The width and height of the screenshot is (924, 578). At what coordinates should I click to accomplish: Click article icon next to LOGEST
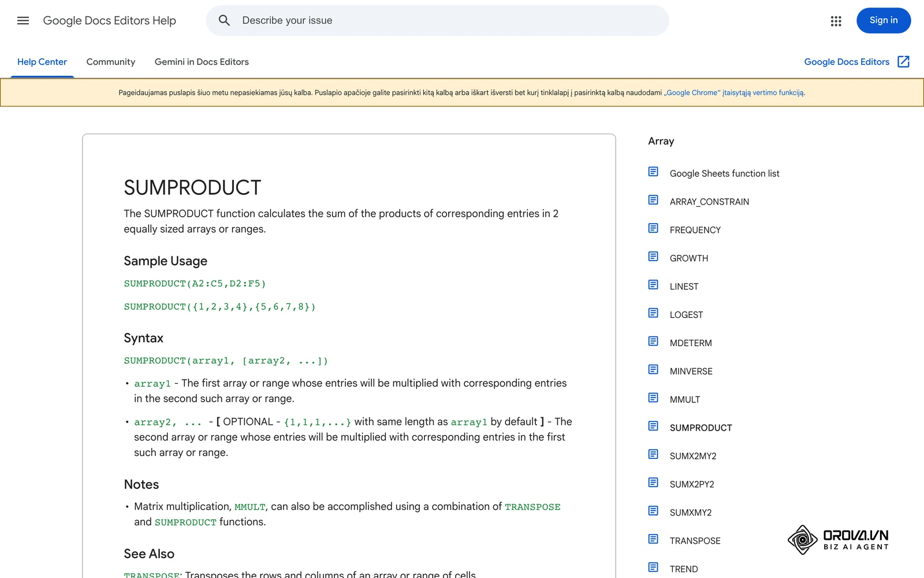tap(653, 314)
